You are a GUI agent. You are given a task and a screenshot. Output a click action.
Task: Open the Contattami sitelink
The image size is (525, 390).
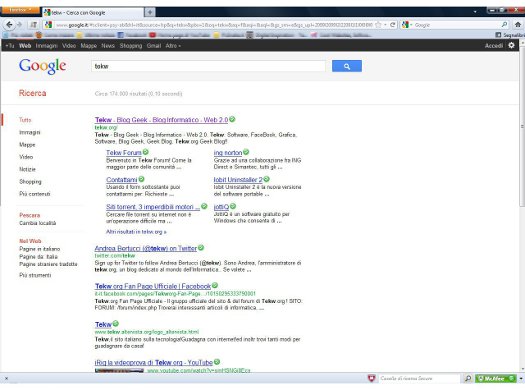[x=122, y=179]
